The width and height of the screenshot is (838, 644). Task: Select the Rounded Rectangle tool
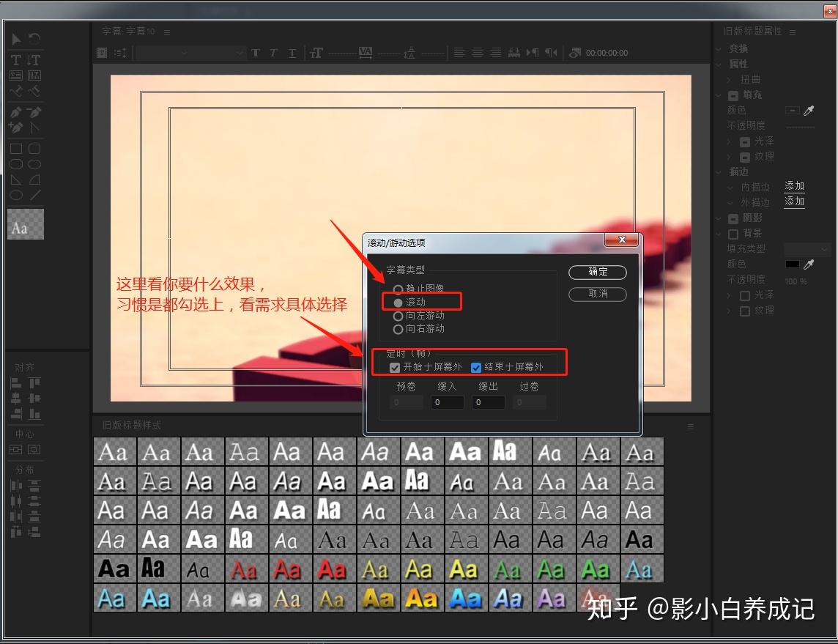[34, 164]
